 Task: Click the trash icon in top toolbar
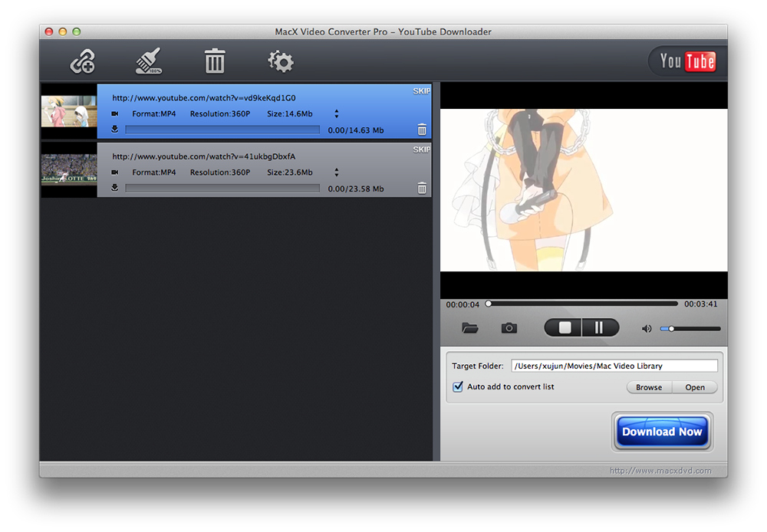pyautogui.click(x=215, y=61)
